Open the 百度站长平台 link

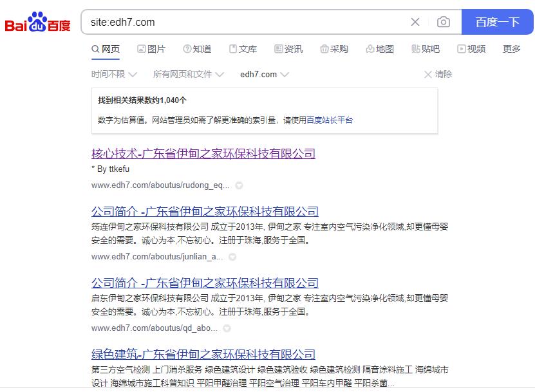(x=330, y=120)
